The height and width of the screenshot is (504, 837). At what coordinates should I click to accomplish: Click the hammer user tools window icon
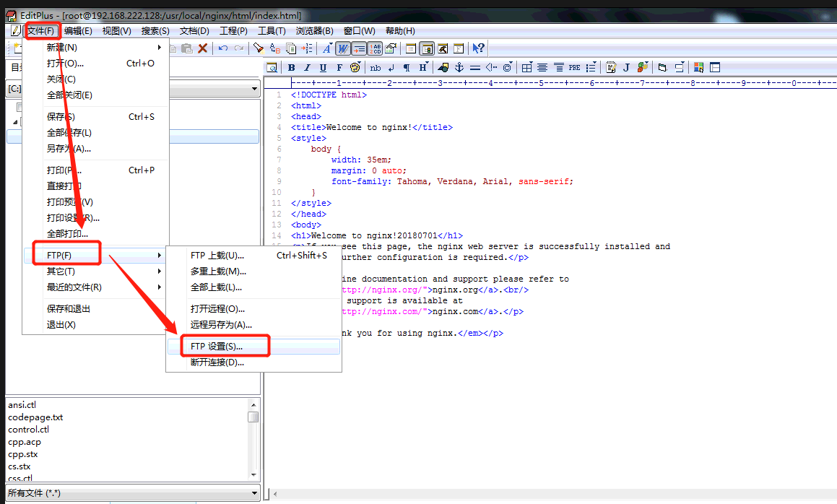(443, 48)
